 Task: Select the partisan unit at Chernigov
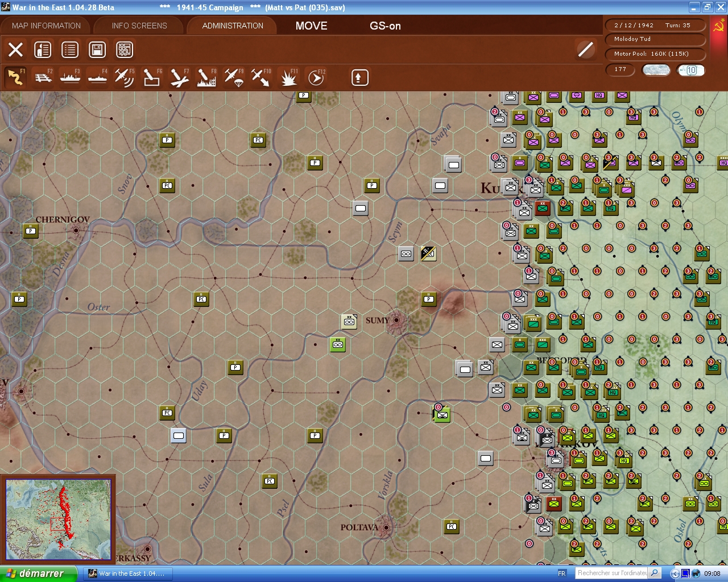pos(31,230)
